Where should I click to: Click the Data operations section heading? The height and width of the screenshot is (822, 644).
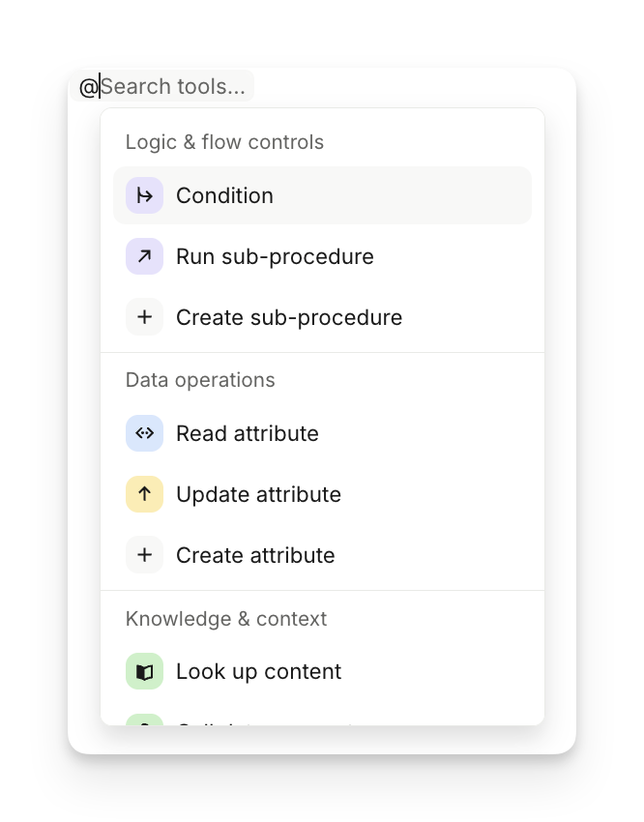click(200, 380)
